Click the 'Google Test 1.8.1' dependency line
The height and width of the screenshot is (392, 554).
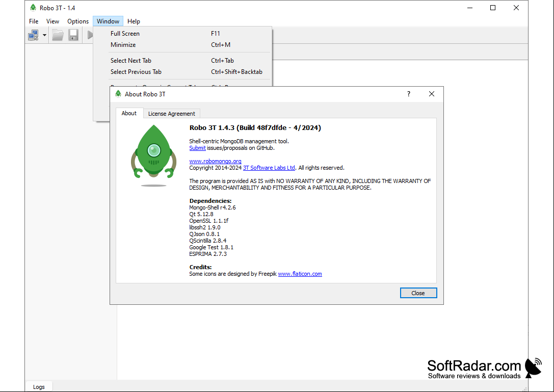point(212,247)
